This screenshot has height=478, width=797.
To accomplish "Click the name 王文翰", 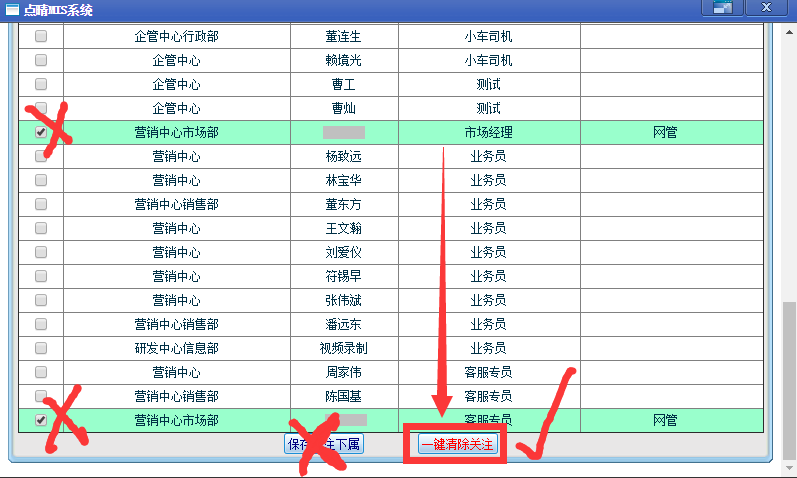I will click(344, 228).
